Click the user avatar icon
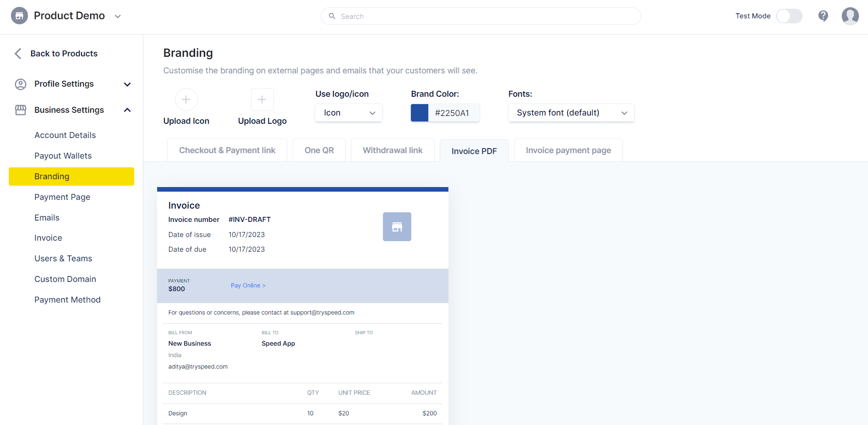868x425 pixels. [x=850, y=16]
